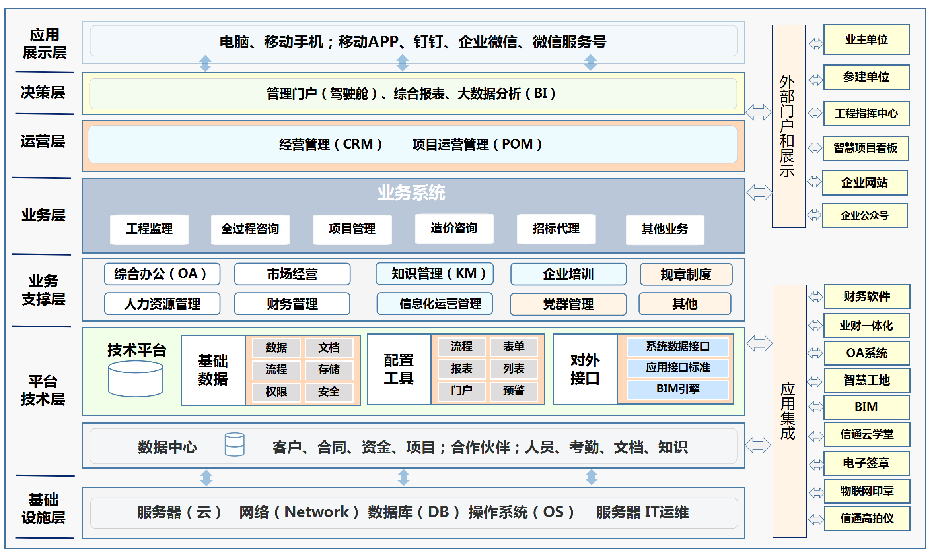This screenshot has height=560, width=936.
Task: Click the 造价咨询 box
Action: pos(454,229)
